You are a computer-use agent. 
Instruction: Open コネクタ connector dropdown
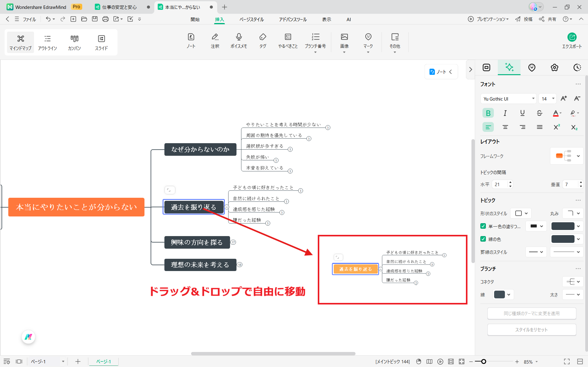[x=573, y=281]
